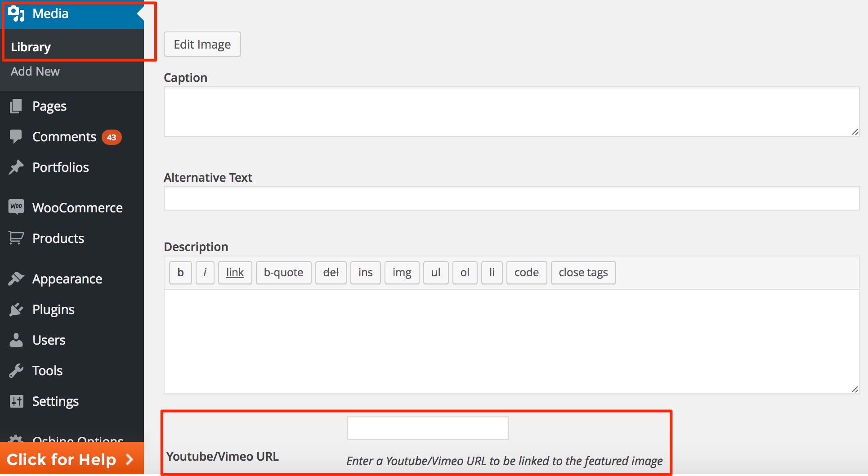Click the Appearance paintbrush icon

(x=16, y=279)
